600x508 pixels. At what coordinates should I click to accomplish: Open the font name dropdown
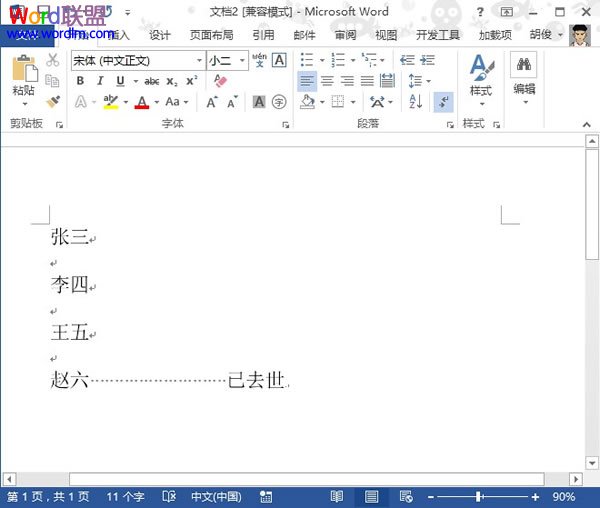199,61
